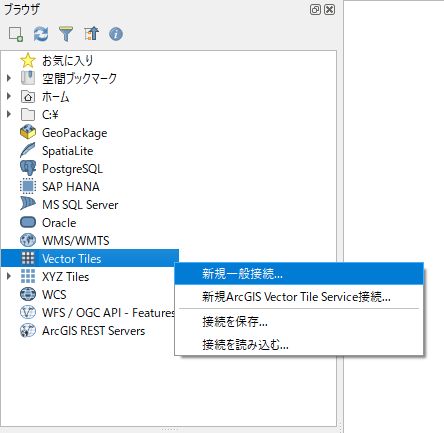This screenshot has height=433, width=444.
Task: Close the ブラウザ panel
Action: pos(329,9)
